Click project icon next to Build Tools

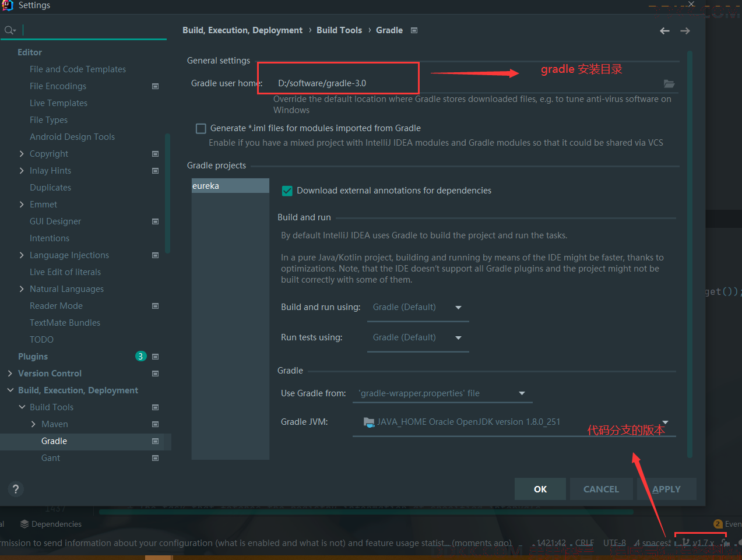(x=155, y=407)
